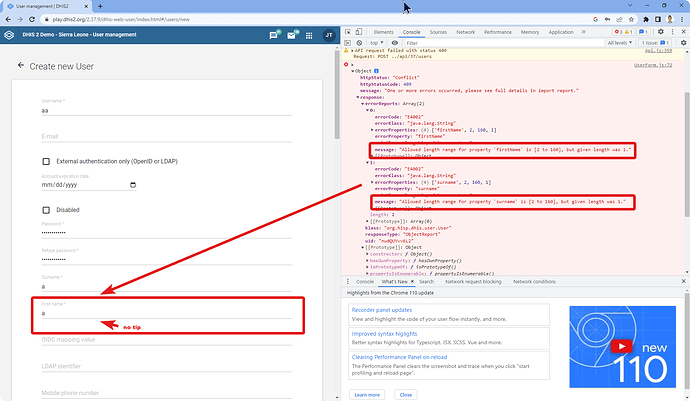Open console settings gear
690x401 pixels.
(x=683, y=43)
